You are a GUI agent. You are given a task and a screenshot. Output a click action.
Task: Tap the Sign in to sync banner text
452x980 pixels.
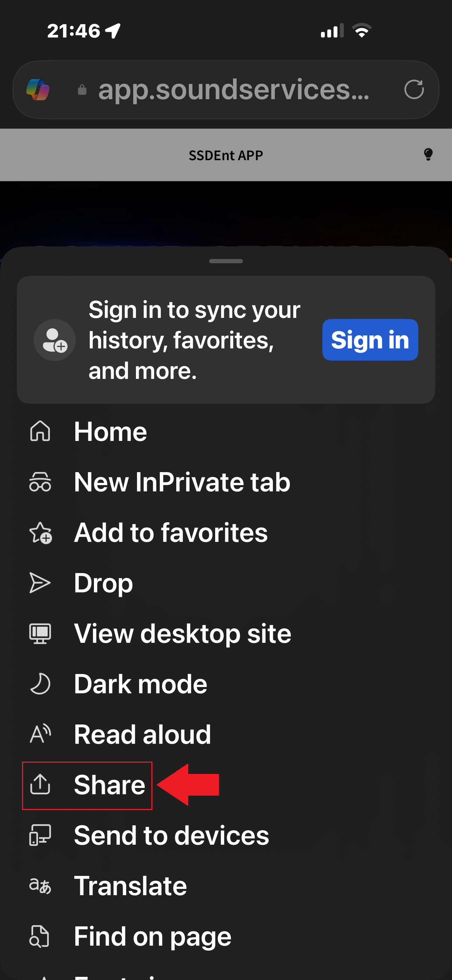pyautogui.click(x=194, y=340)
